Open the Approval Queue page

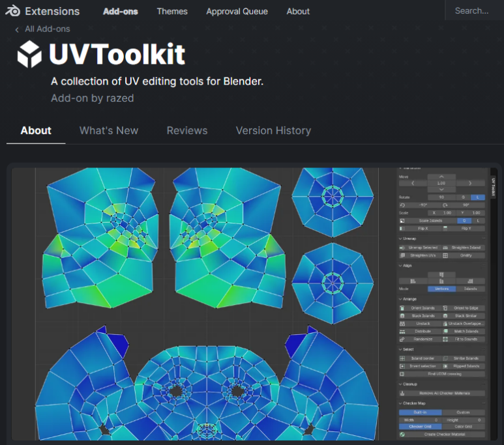point(237,11)
